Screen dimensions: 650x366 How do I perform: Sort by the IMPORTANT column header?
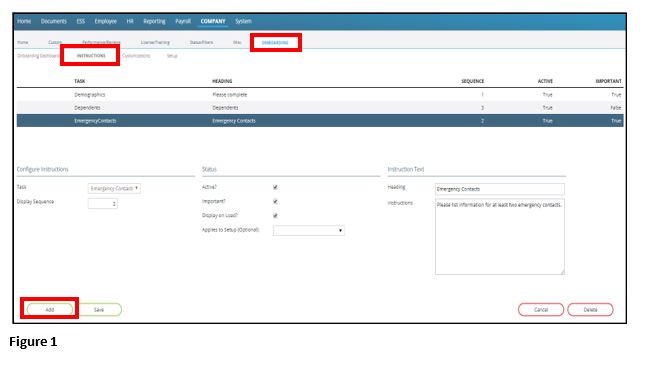click(x=609, y=81)
